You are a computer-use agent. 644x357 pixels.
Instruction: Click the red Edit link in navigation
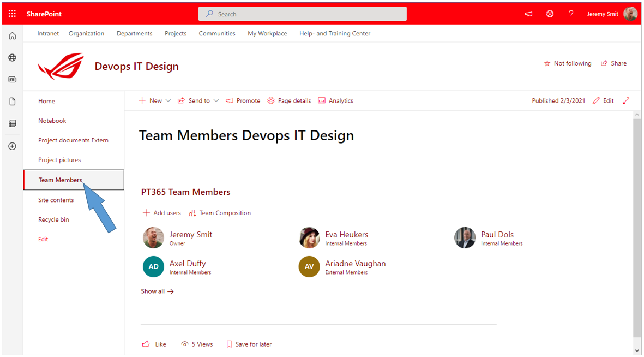click(x=43, y=240)
